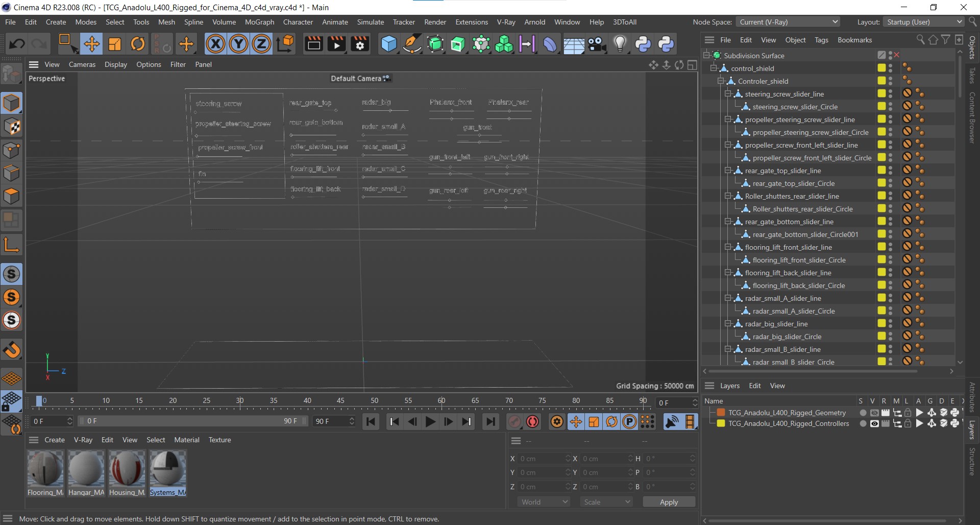Toggle Subdivision Surface enable checkmark
Image resolution: width=980 pixels, height=525 pixels.
[x=897, y=55]
